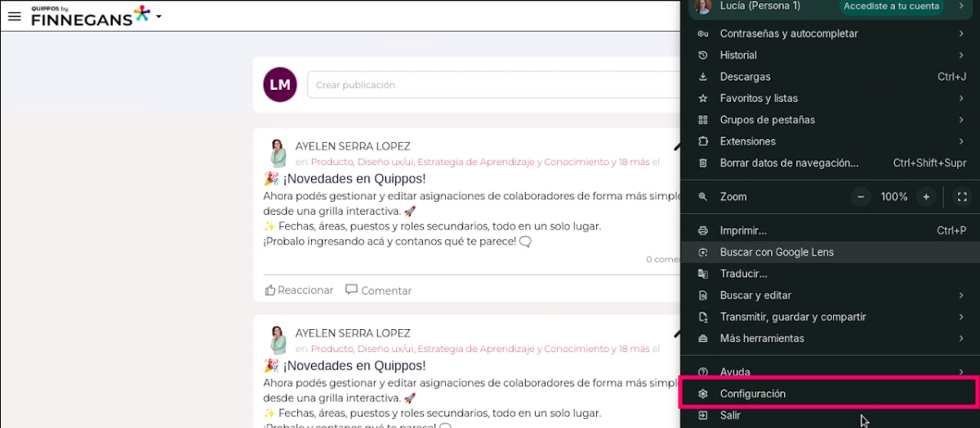This screenshot has height=428, width=980.
Task: Click the LM user avatar
Action: tap(280, 85)
